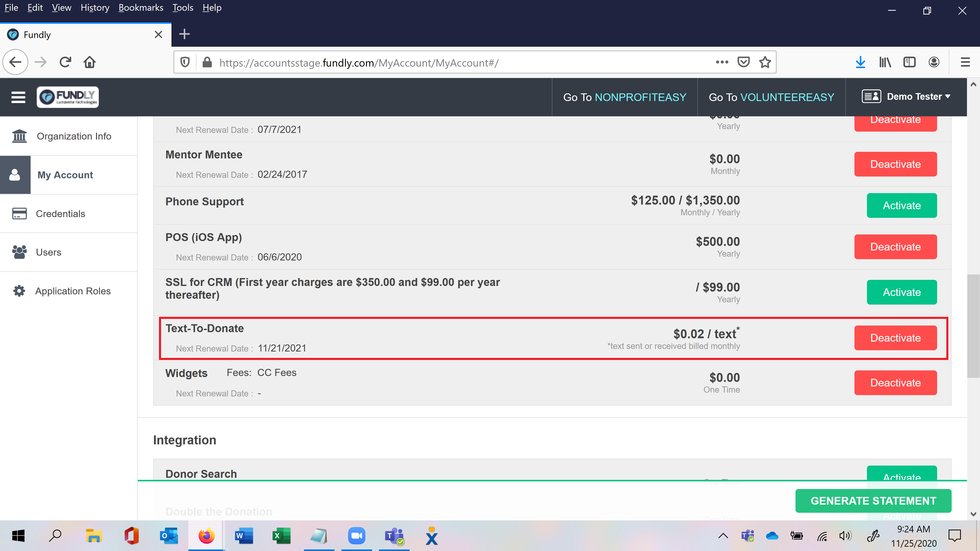Go to VOLUNTEEREASY link
Image resolution: width=980 pixels, height=551 pixels.
click(771, 97)
